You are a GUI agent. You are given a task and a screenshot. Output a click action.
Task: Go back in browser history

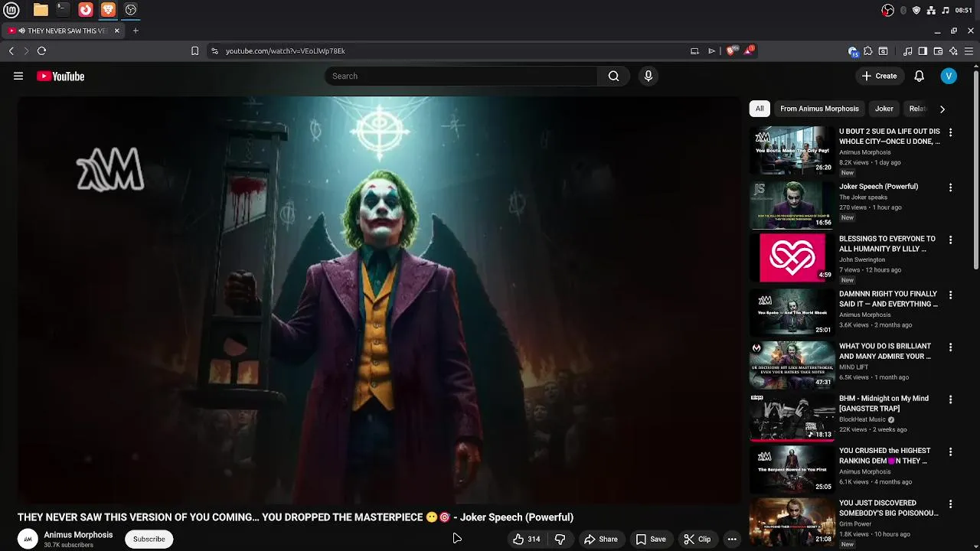click(x=11, y=51)
